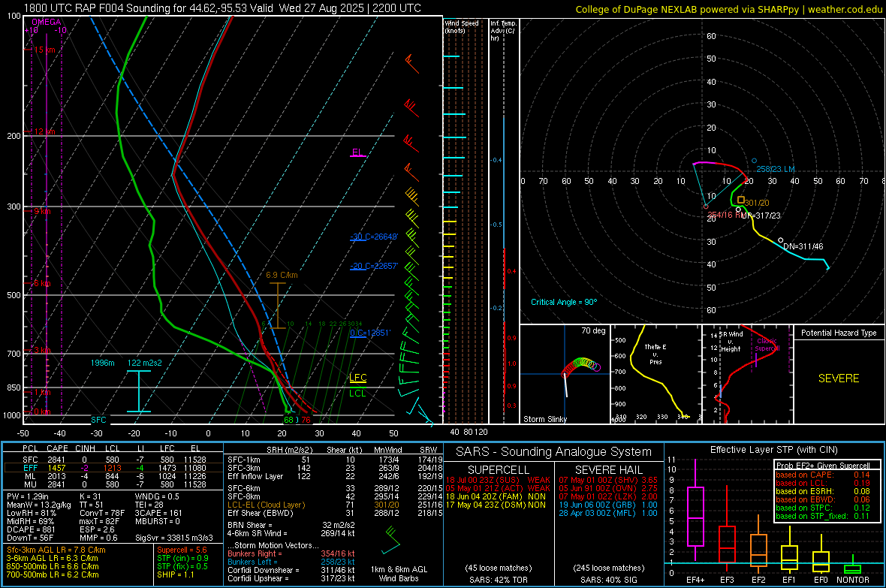
Task: Click the 122 m2s2 inflow SRH value
Action: [145, 363]
